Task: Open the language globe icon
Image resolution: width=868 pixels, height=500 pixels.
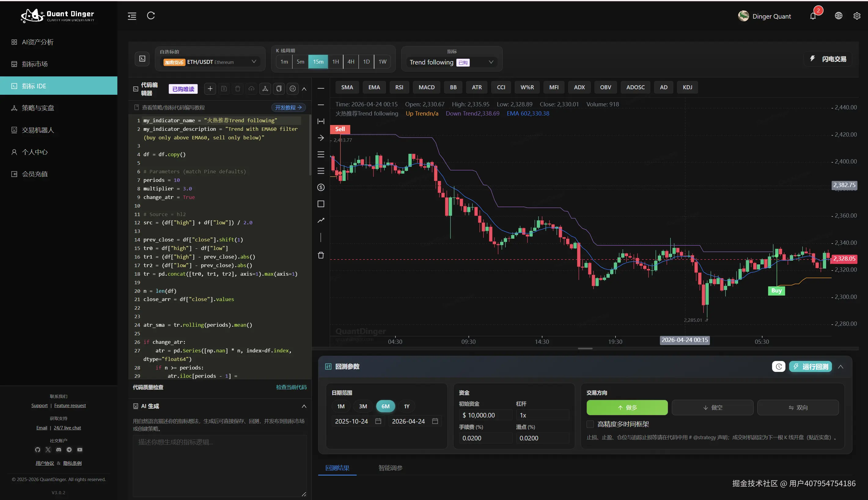Action: point(838,16)
